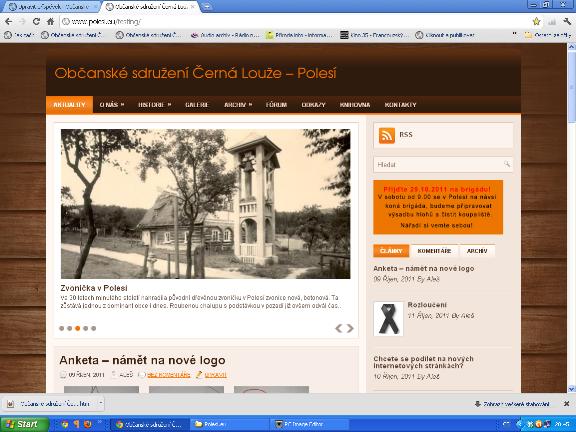Click the search magnifier in Hledat box
Image resolution: width=576 pixels, height=432 pixels.
point(507,164)
